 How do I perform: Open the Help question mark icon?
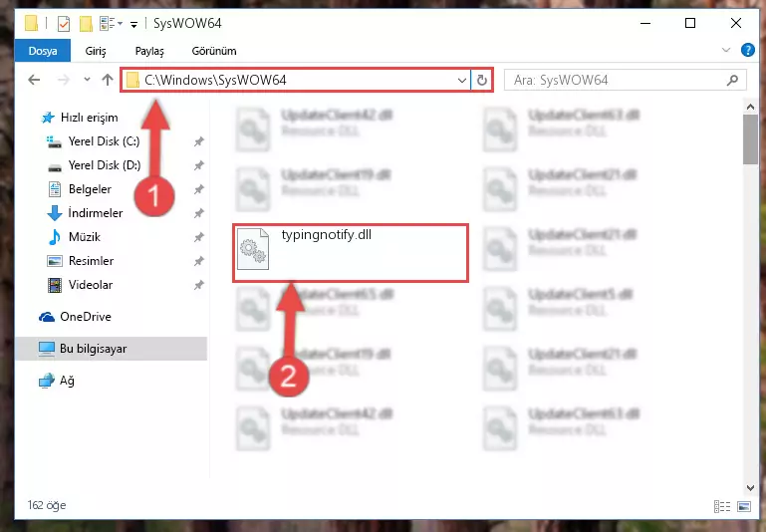747,50
